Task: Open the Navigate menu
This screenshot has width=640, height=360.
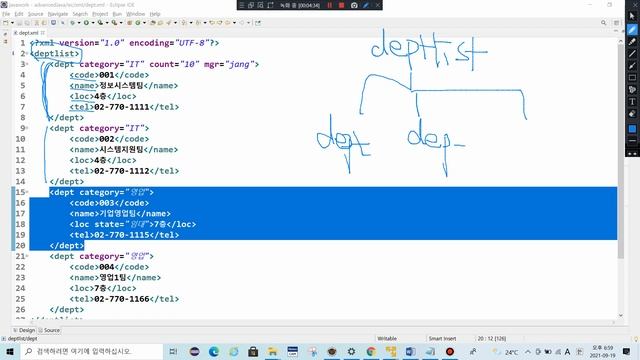Action: (58, 14)
